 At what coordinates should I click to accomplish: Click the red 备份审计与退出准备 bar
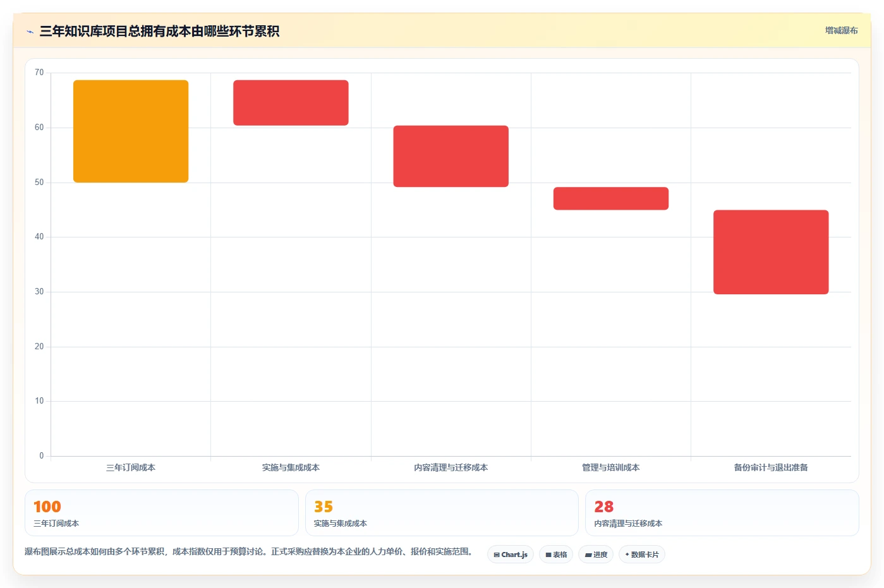(x=771, y=252)
